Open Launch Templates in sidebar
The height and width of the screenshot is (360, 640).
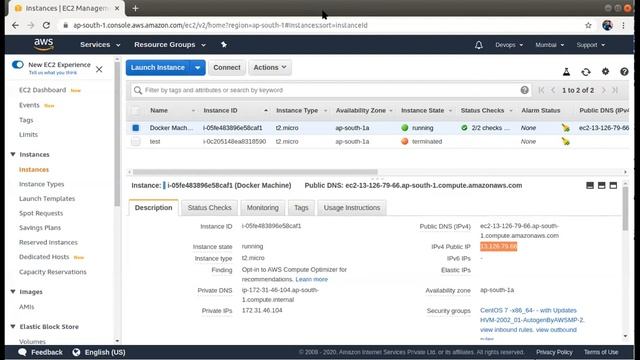point(47,198)
